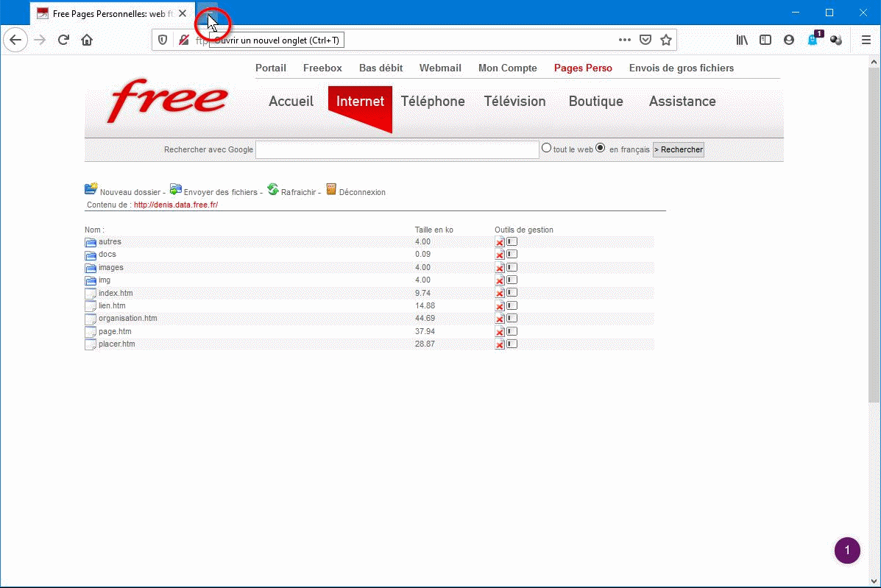
Task: Open the autres folder
Action: [x=110, y=242]
